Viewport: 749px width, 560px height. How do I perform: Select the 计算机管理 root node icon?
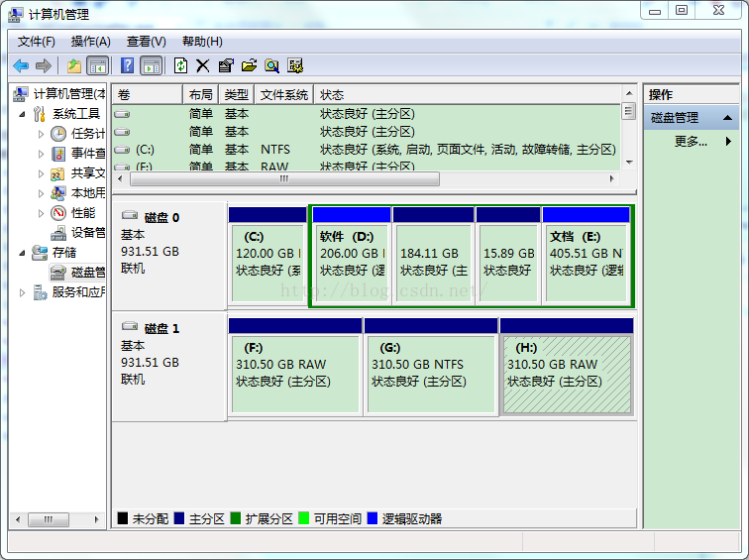coord(20,93)
